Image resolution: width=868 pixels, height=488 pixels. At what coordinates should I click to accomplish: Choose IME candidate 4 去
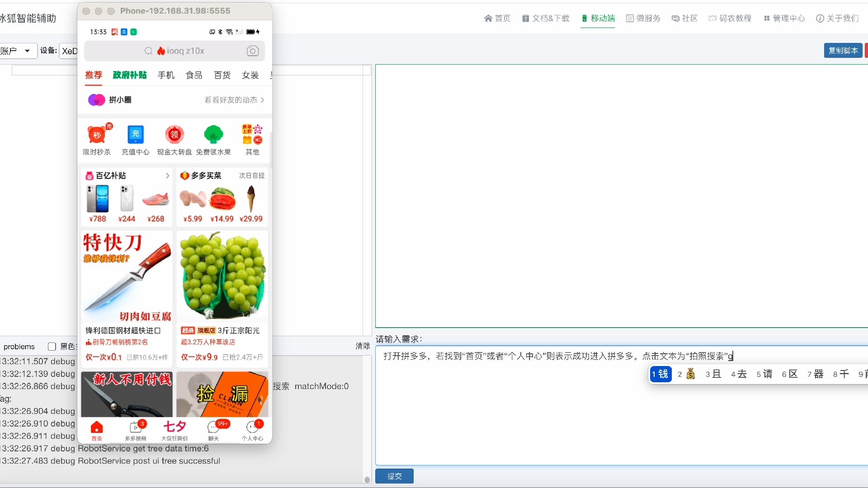point(739,374)
